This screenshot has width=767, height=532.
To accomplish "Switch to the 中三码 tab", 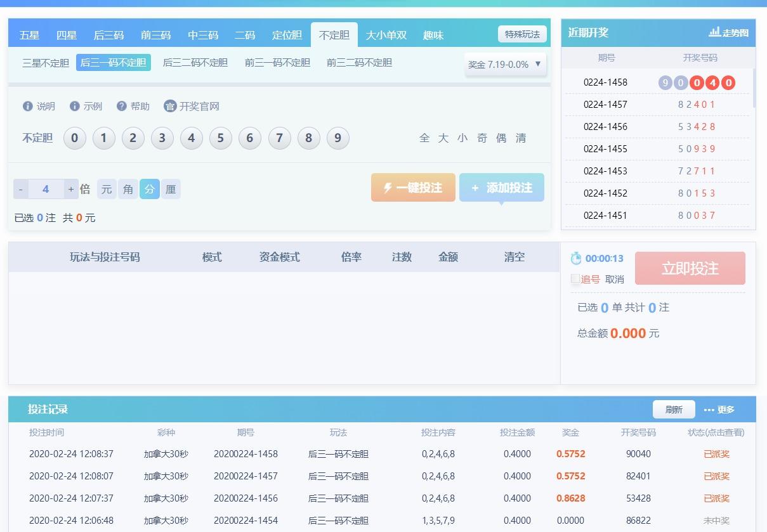I will tap(203, 35).
